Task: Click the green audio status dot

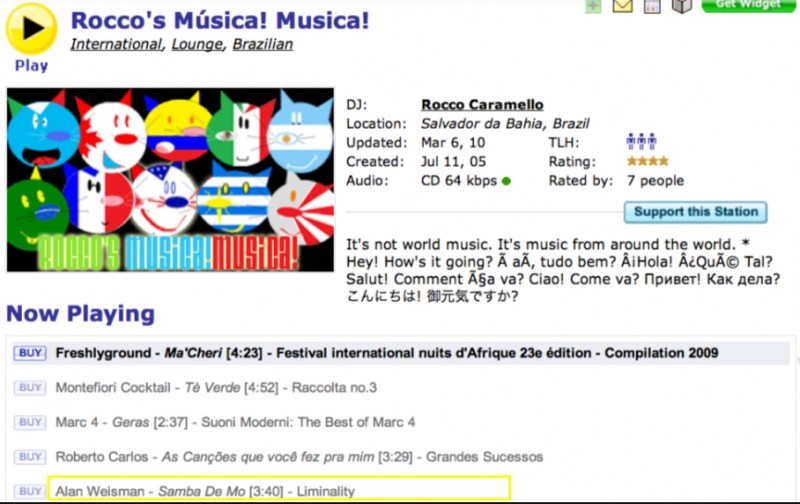Action: tap(506, 181)
